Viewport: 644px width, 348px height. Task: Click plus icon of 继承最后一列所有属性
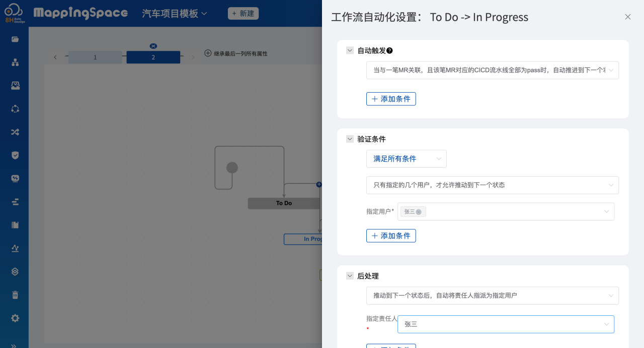[x=208, y=53]
